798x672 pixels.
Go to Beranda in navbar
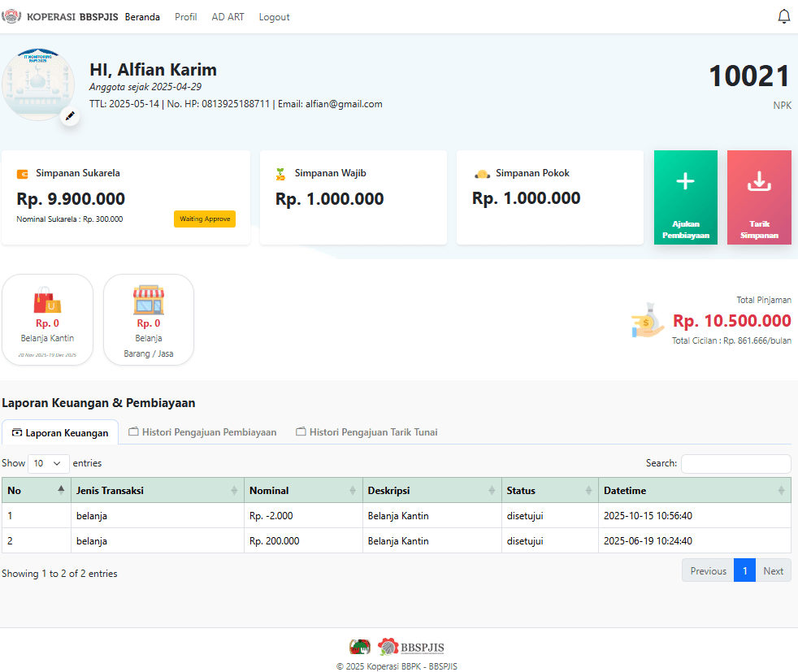[x=142, y=17]
